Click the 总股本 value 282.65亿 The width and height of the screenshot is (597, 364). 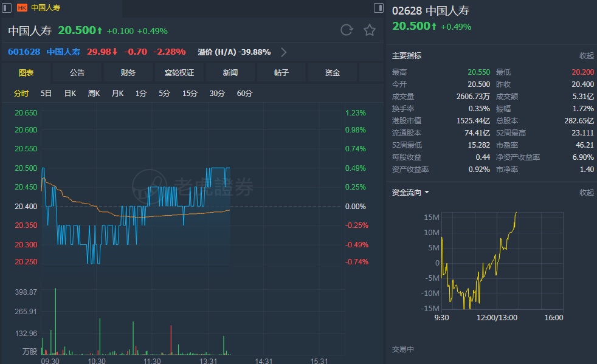(579, 121)
